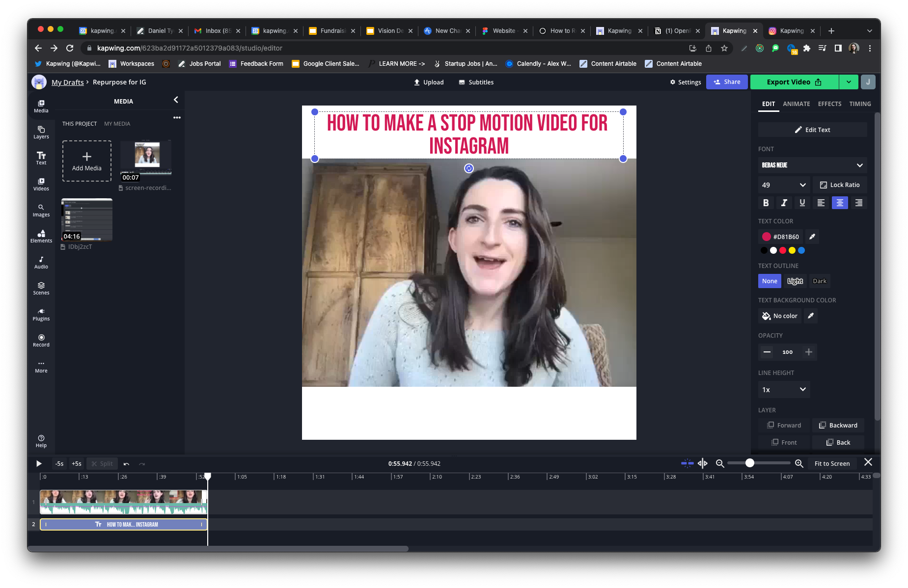
Task: Click the text color eyedropper icon
Action: 812,237
